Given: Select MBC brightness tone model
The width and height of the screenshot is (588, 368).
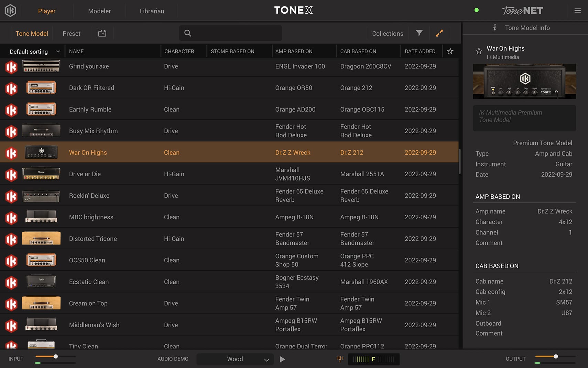Looking at the screenshot, I should point(229,217).
